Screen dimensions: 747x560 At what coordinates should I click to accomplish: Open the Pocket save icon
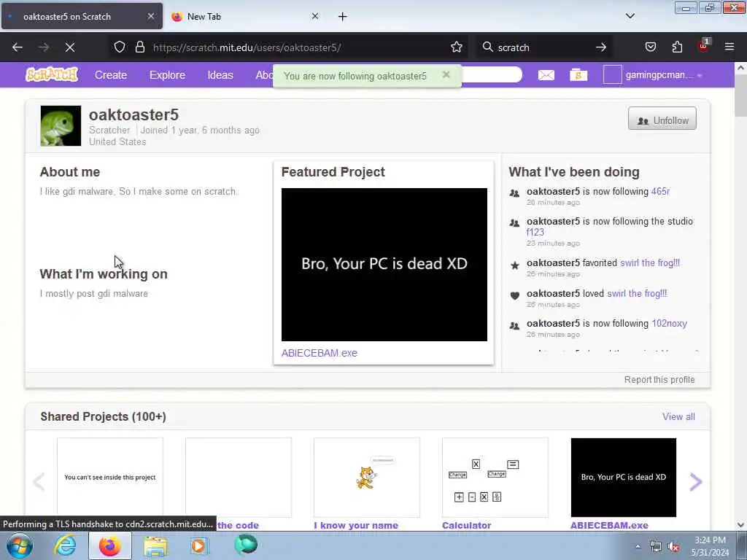[650, 47]
